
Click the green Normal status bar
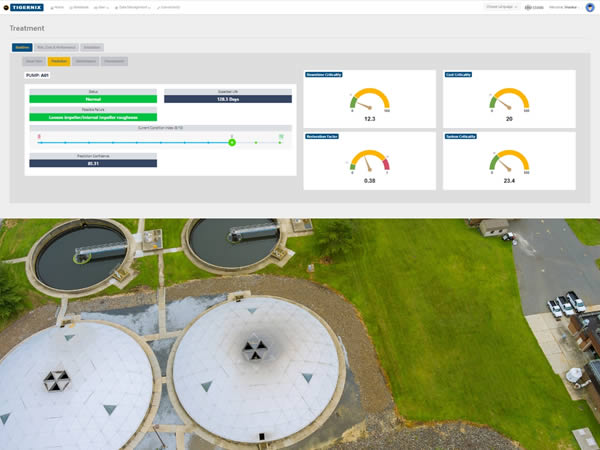[93, 99]
